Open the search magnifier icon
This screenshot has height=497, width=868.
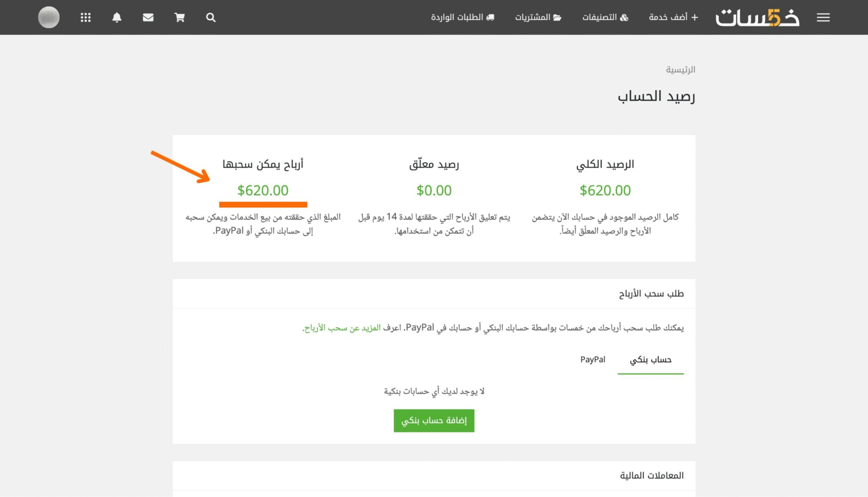[211, 17]
